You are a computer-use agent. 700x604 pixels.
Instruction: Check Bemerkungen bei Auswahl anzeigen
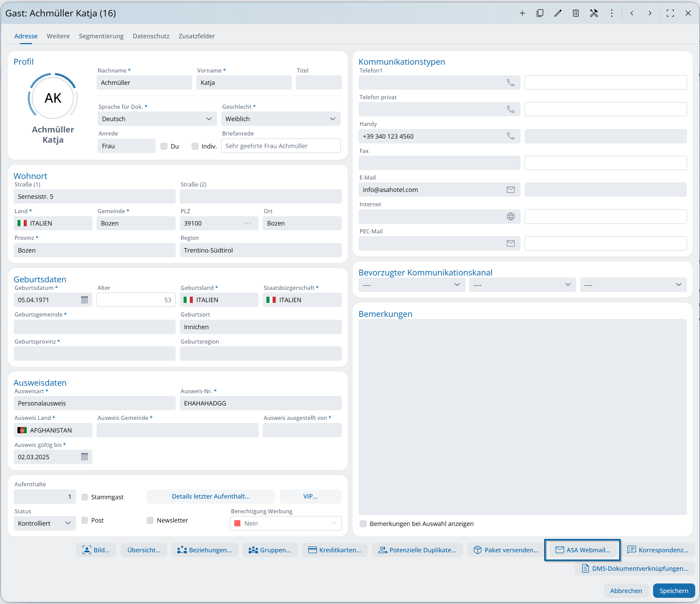click(x=363, y=524)
